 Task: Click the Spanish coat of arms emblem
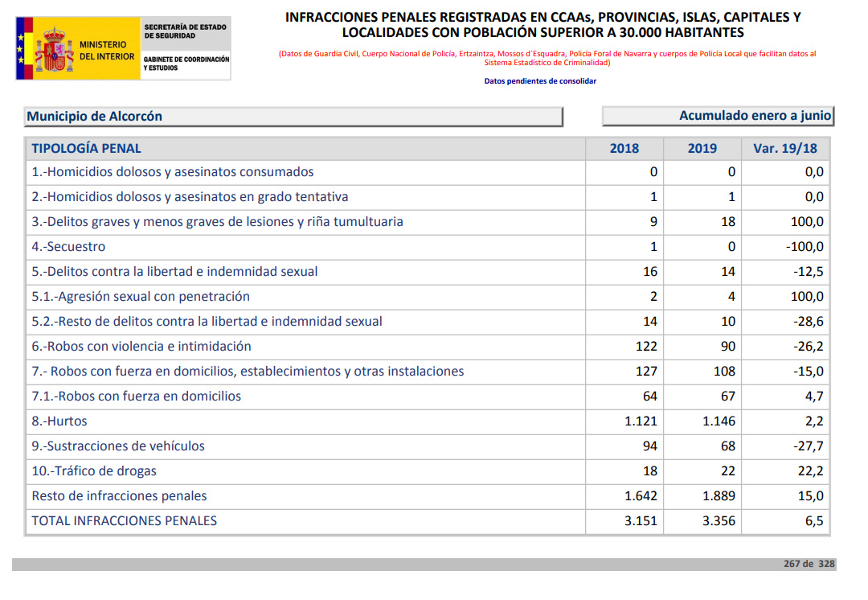click(x=54, y=49)
